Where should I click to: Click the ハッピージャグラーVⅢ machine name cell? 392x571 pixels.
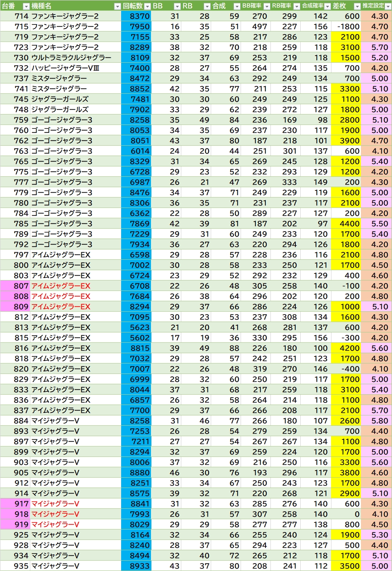point(75,68)
